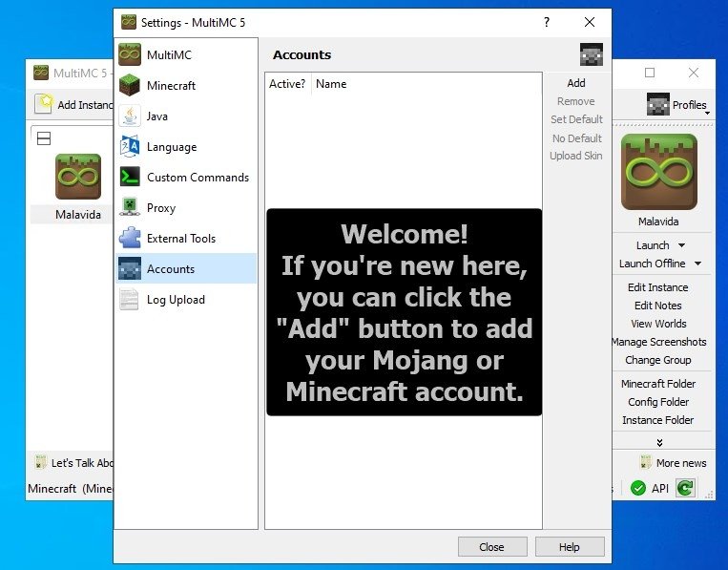Click the No Default button
Image resolution: width=728 pixels, height=570 pixels.
(576, 138)
